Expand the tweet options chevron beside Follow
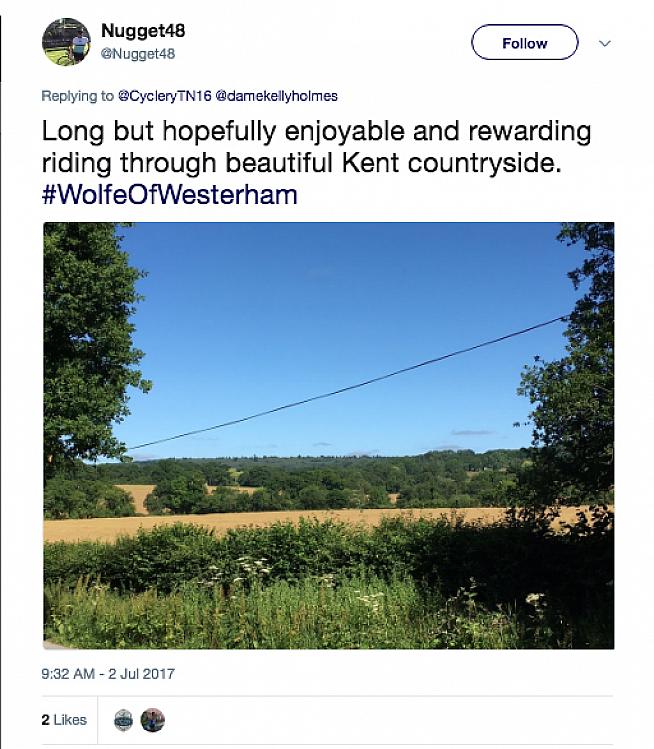 tap(604, 43)
